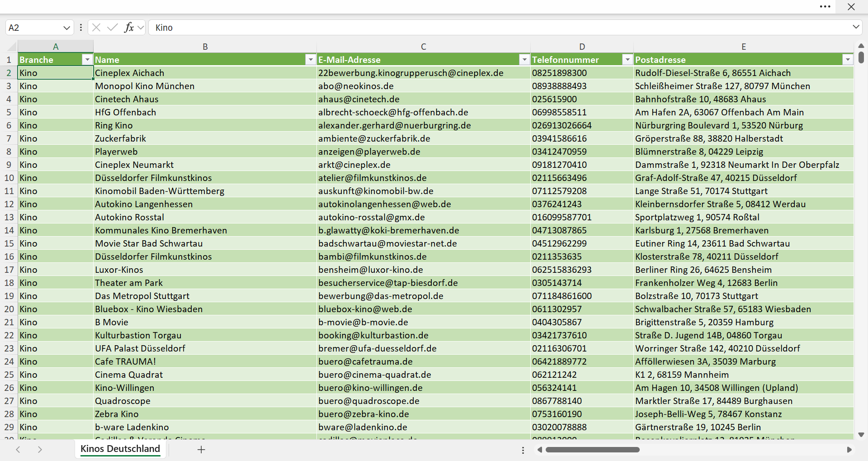
Task: Select row 27 header
Action: tap(9, 401)
